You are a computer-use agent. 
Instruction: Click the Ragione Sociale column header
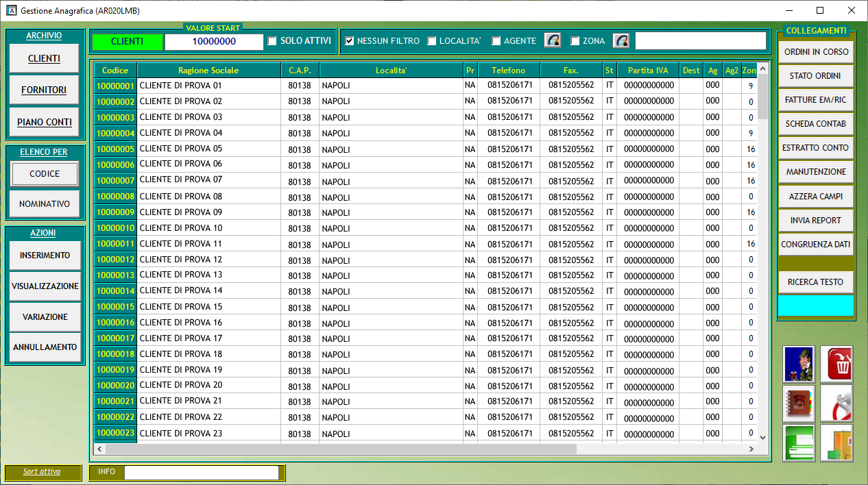coord(208,70)
